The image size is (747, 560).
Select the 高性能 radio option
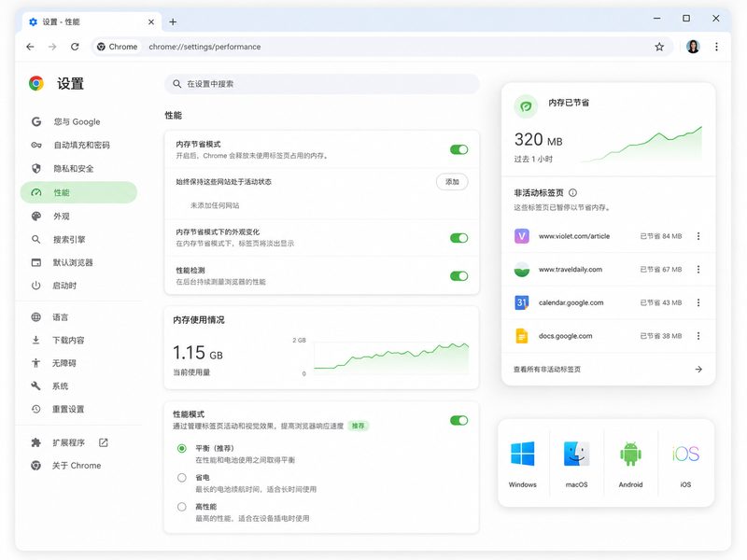pos(182,507)
